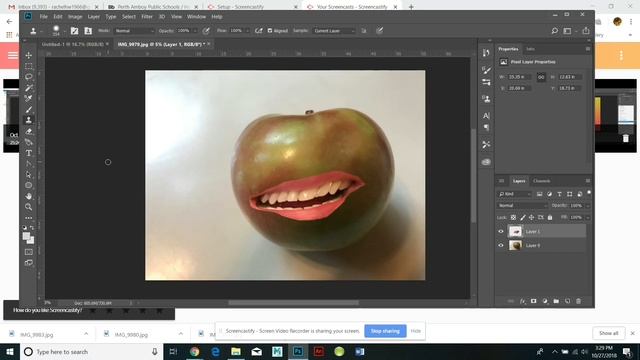Open IMG_9980.jpg in the downloads bar

[131, 334]
